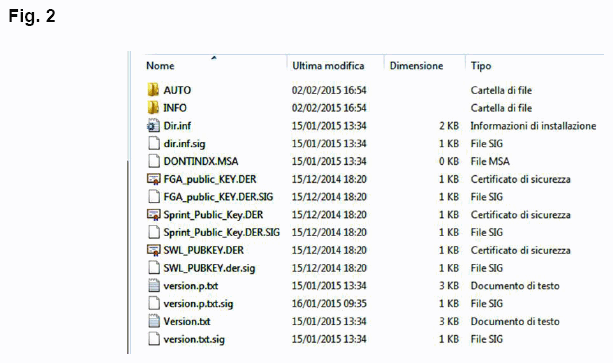Click the Sprint_Public_Key.DER certificate icon
The image size is (613, 363).
(154, 215)
